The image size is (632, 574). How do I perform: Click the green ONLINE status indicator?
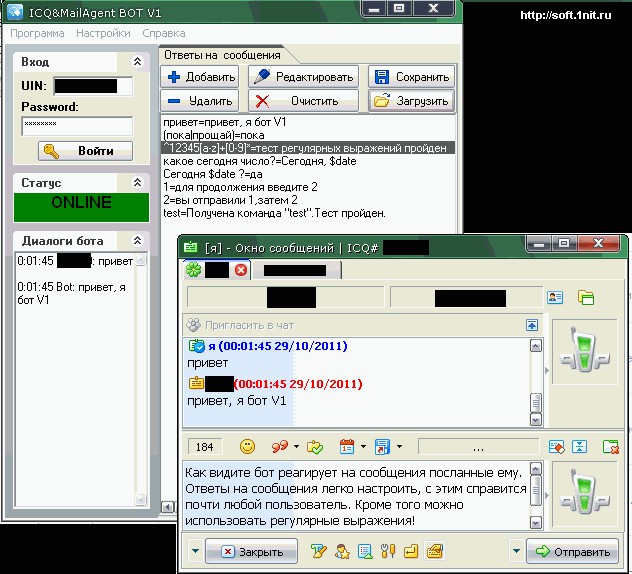(81, 207)
